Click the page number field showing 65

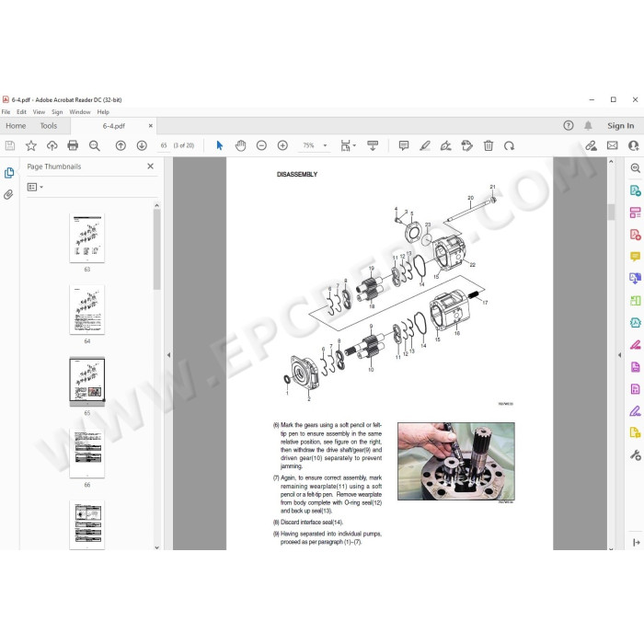pyautogui.click(x=164, y=145)
